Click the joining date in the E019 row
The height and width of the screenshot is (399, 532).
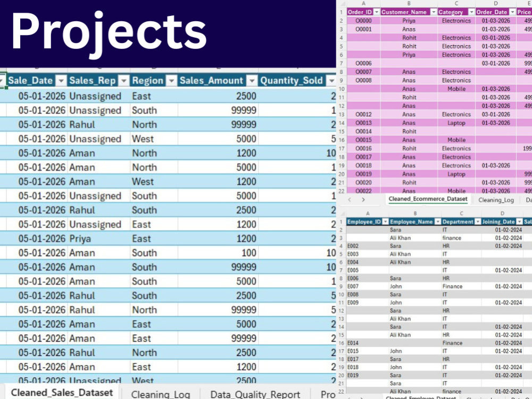point(508,375)
